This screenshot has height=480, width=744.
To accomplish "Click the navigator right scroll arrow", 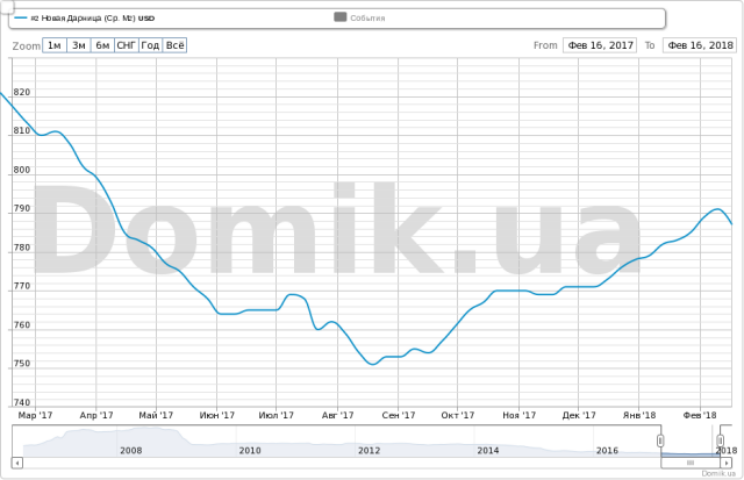I will pyautogui.click(x=726, y=462).
